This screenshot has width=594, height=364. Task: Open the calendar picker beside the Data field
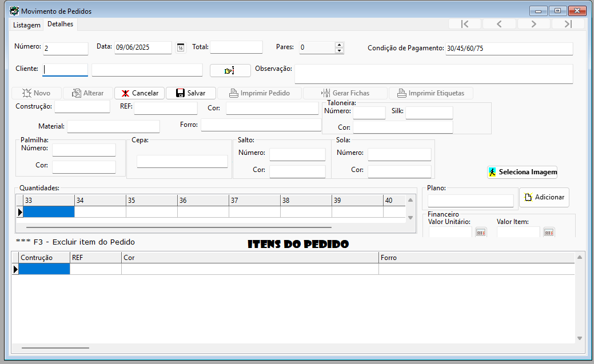(x=181, y=48)
